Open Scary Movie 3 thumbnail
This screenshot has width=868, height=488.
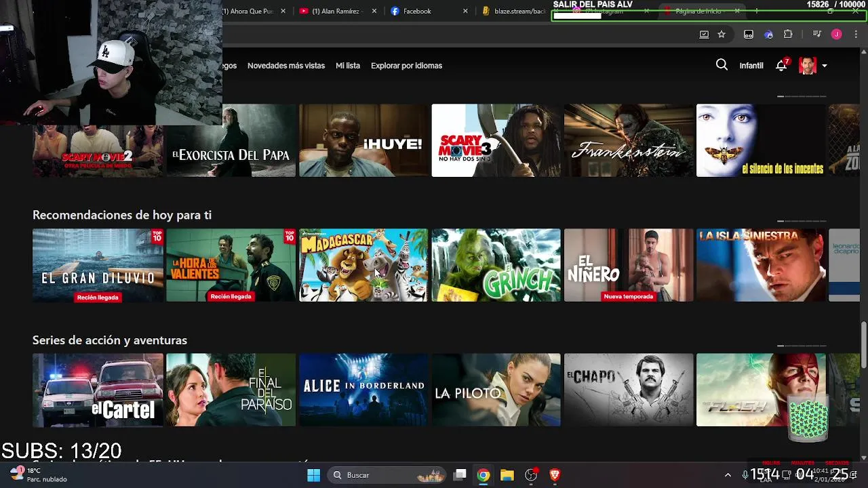point(496,140)
